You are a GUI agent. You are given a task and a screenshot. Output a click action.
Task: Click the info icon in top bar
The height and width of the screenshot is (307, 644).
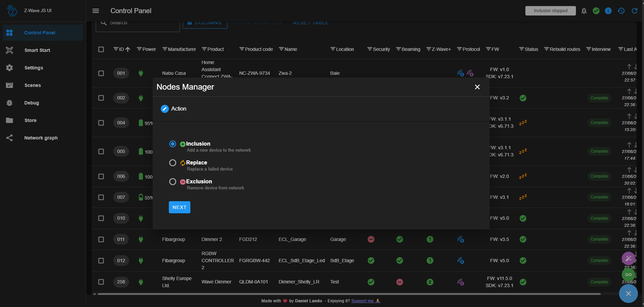[608, 11]
